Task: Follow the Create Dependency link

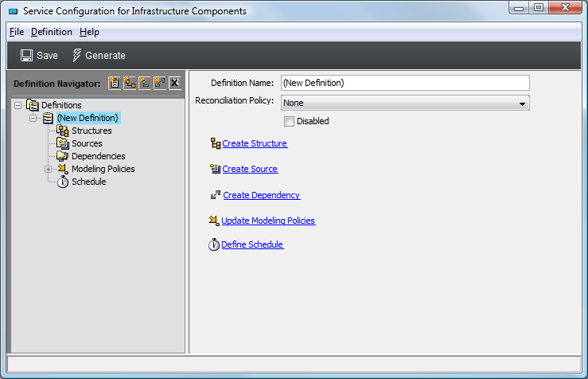Action: pyautogui.click(x=262, y=195)
